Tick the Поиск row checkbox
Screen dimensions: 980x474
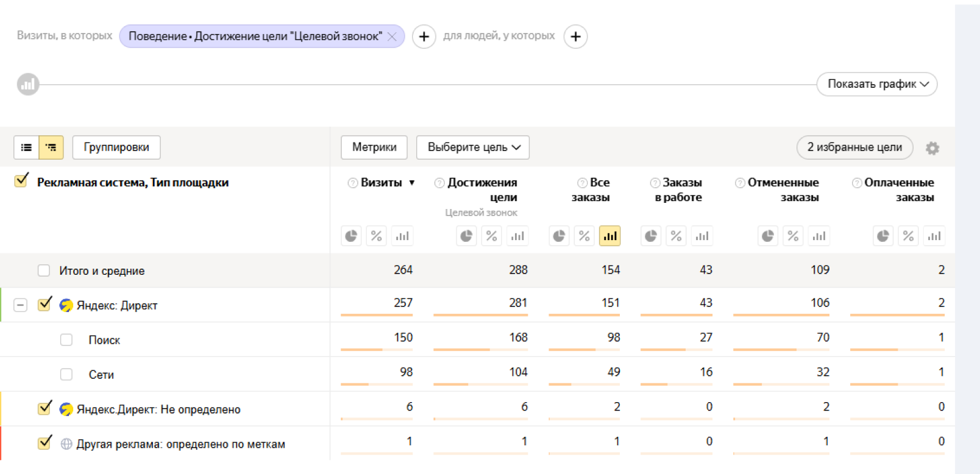[66, 340]
